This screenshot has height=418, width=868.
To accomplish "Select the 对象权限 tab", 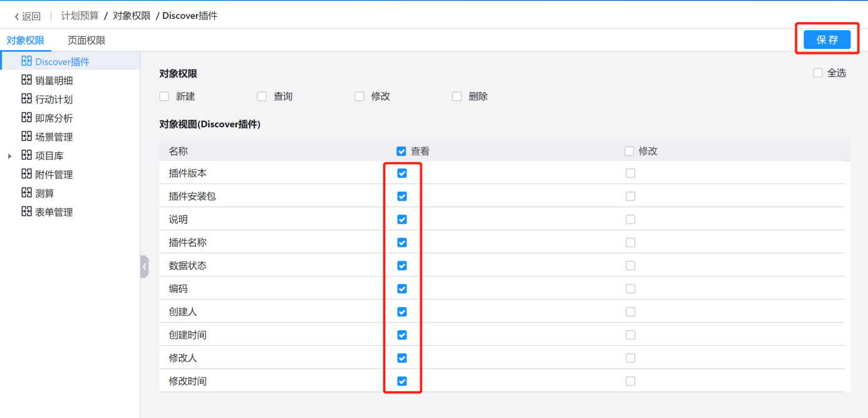I will 26,41.
